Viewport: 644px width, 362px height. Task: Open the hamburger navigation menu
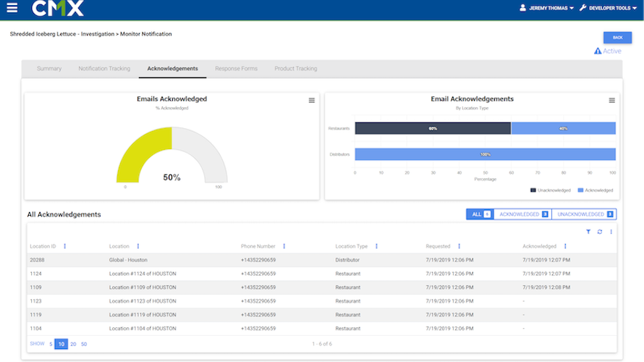pos(12,9)
